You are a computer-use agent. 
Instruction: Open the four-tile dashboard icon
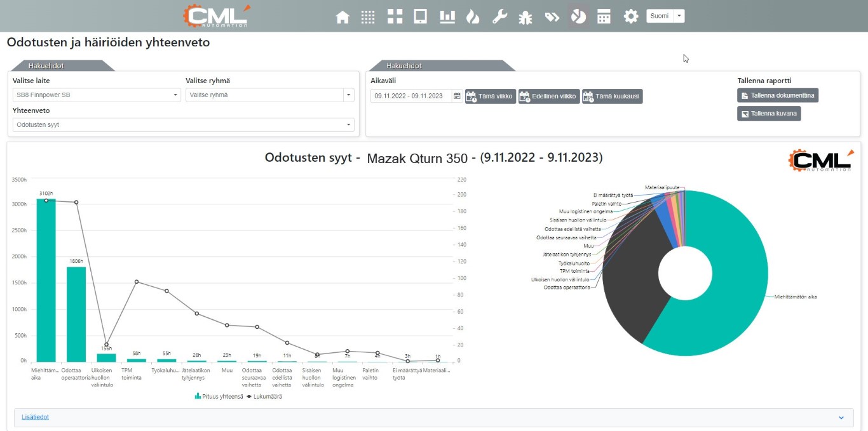395,17
